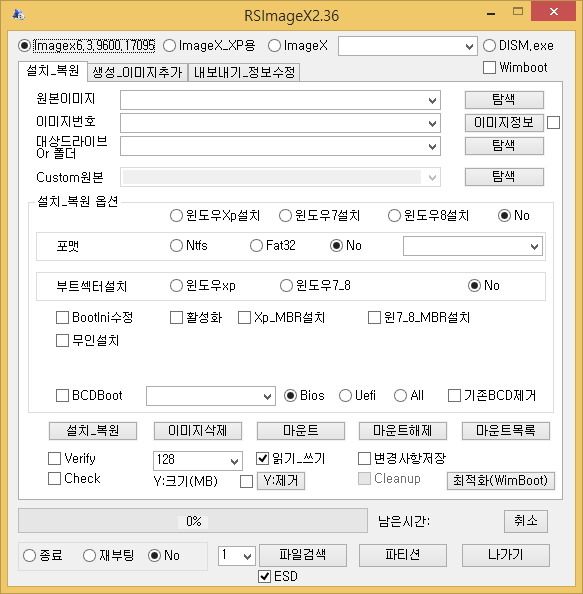Switch to the 생성_이미지추가 tab
Image resolution: width=583 pixels, height=594 pixels.
(137, 72)
